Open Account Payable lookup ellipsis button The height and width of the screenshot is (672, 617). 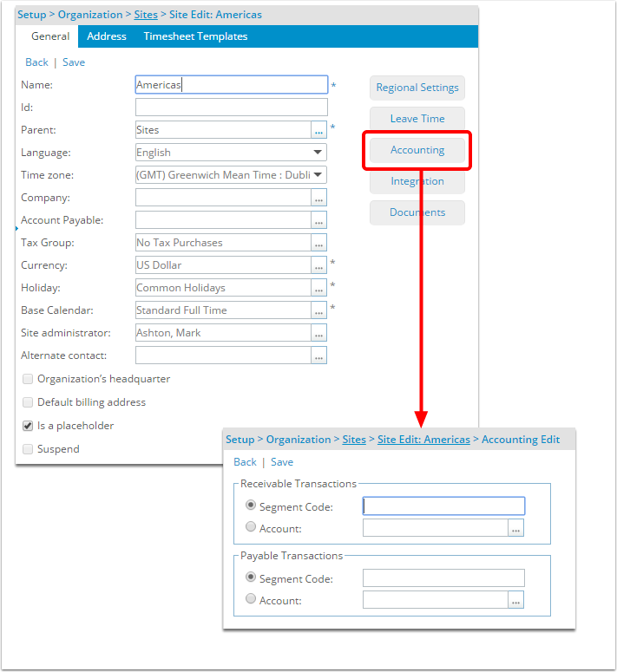coord(319,220)
